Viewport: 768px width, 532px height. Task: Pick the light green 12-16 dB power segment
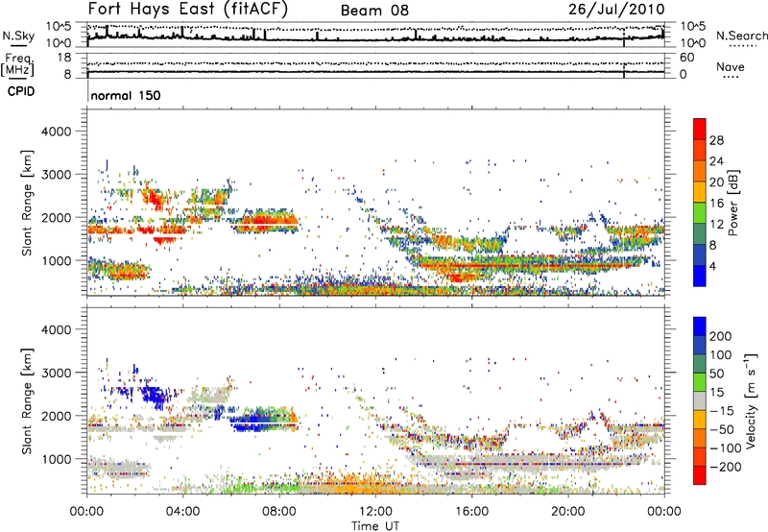click(700, 213)
